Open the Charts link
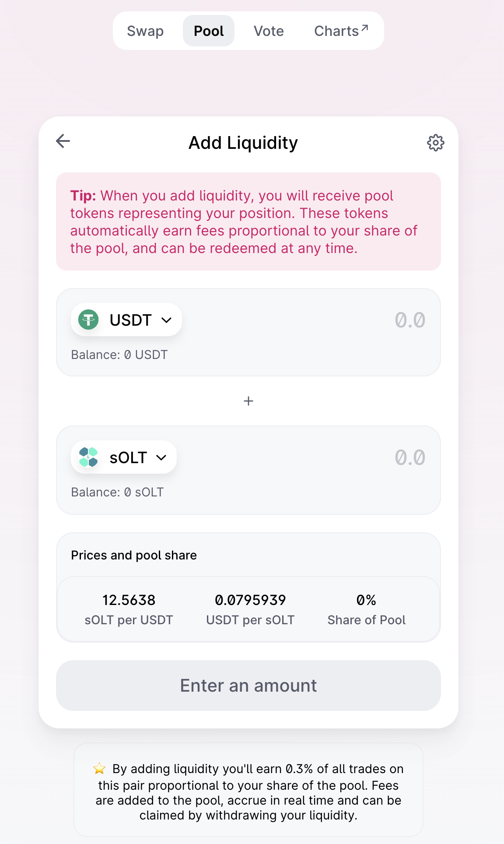This screenshot has height=844, width=504. click(x=336, y=31)
